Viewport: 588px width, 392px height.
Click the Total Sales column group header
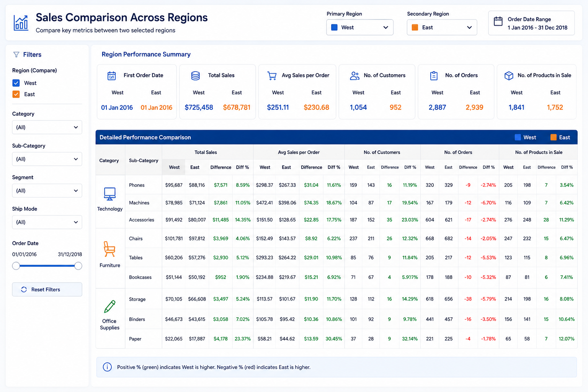[206, 152]
